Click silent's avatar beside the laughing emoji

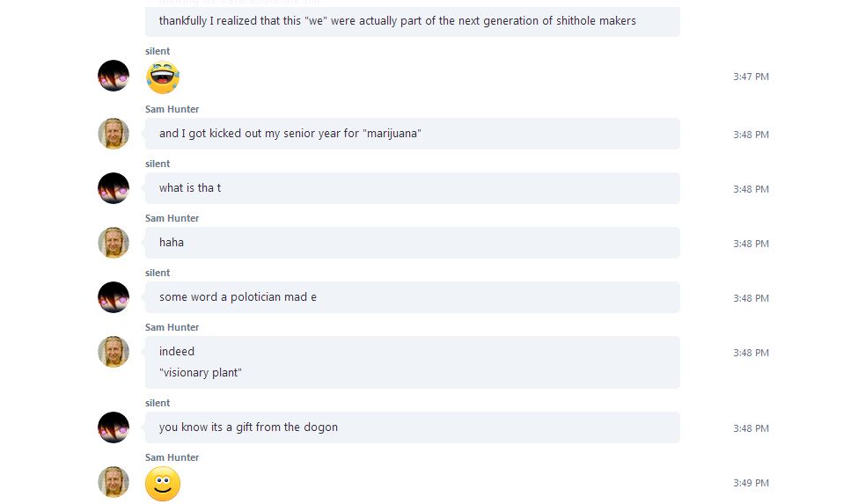pyautogui.click(x=114, y=77)
